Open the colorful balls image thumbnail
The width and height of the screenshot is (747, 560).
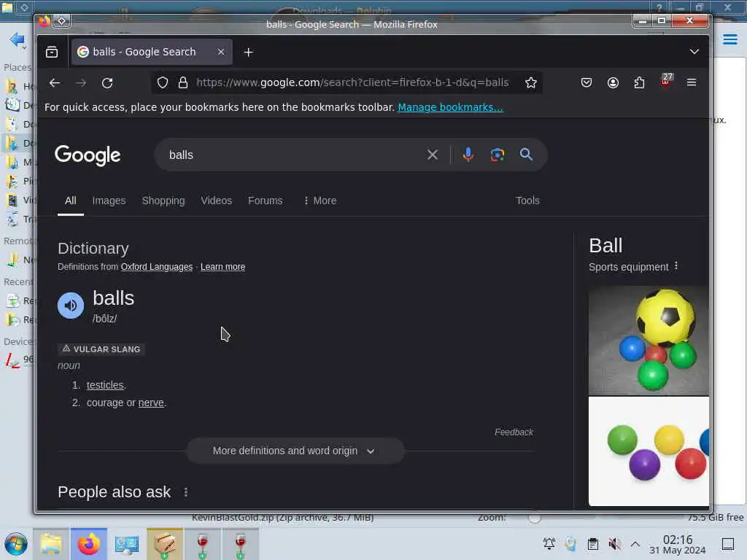[649, 451]
